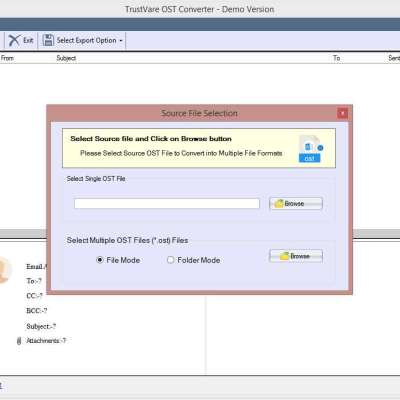Click the Sent column header
Screen dimensions: 400x400
pyautogui.click(x=394, y=58)
